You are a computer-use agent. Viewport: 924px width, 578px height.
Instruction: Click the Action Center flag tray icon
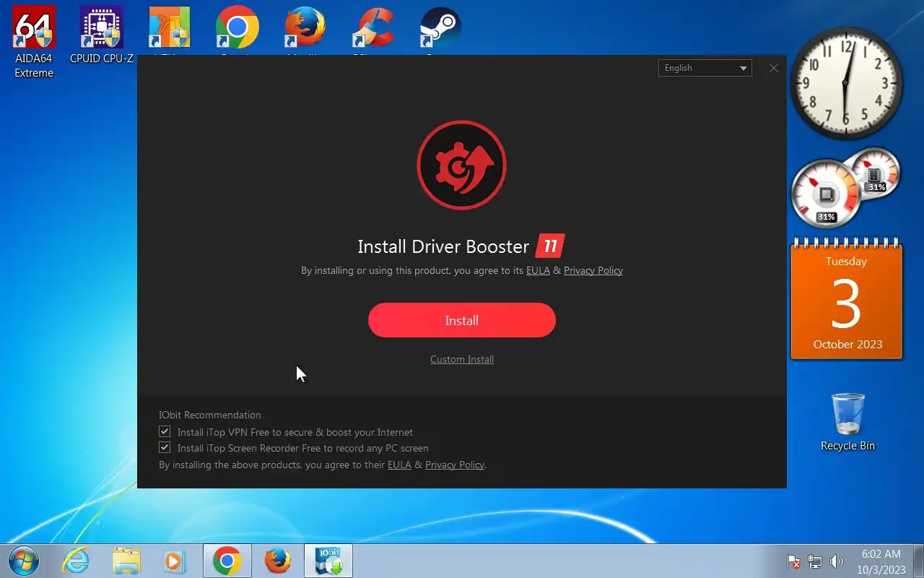pos(793,561)
